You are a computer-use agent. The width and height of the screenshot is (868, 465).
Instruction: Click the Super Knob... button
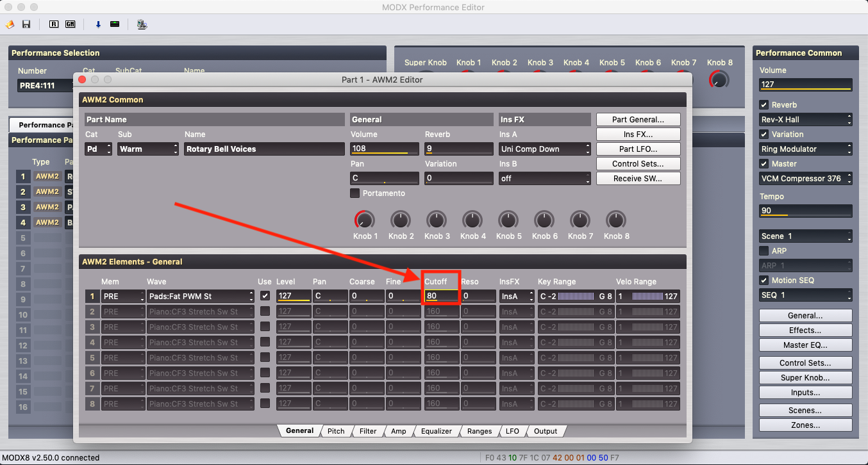coord(806,378)
